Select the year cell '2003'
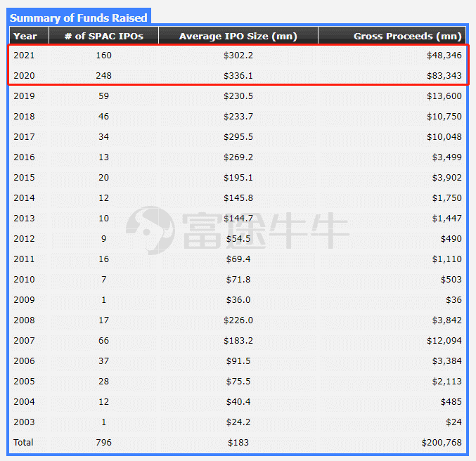This screenshot has width=476, height=461. point(24,422)
